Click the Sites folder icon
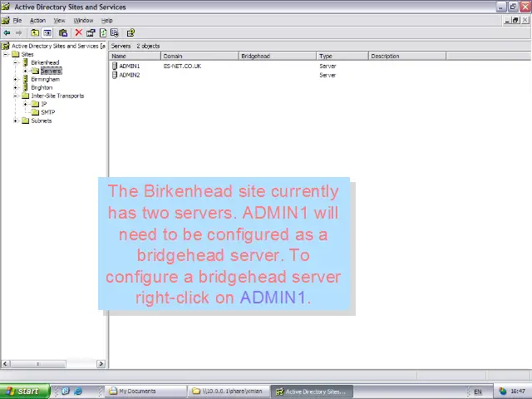This screenshot has height=399, width=532. point(16,54)
